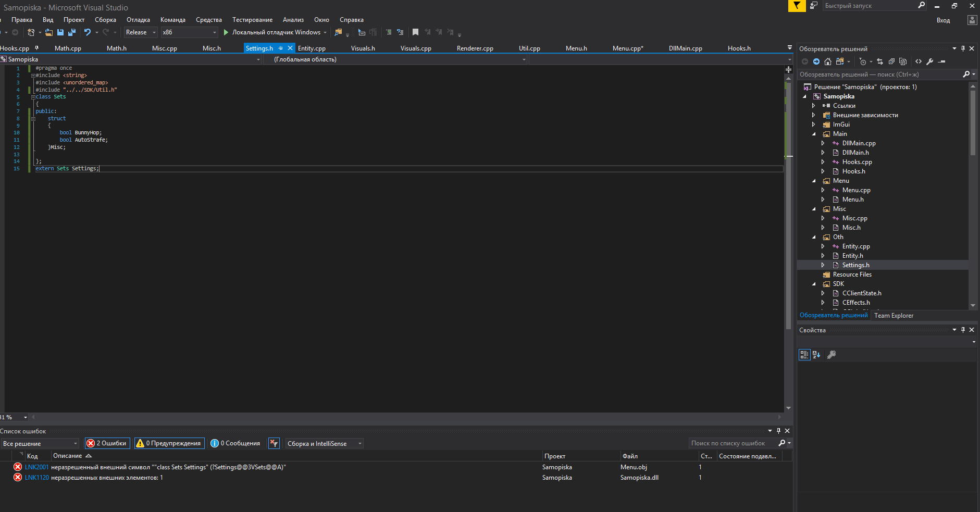Toggle the 2 Ошибки errors filter
Viewport: 980px width, 512px height.
click(x=107, y=443)
